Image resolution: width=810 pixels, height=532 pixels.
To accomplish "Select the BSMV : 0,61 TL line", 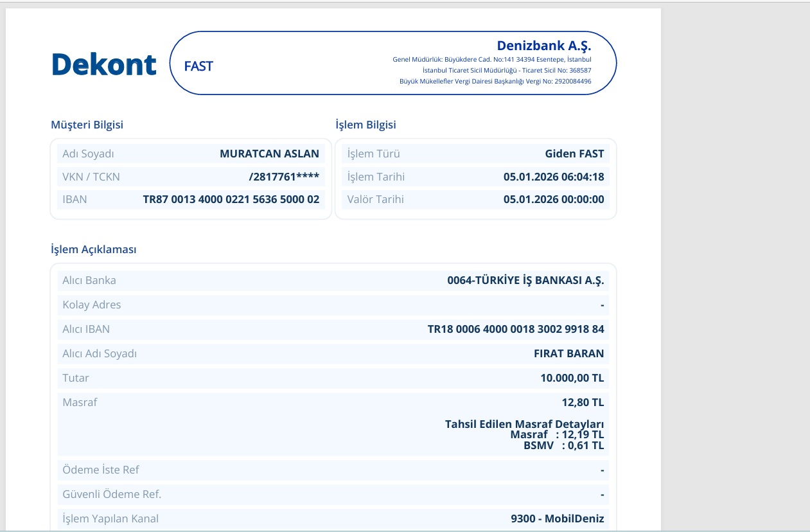I will pos(564,445).
